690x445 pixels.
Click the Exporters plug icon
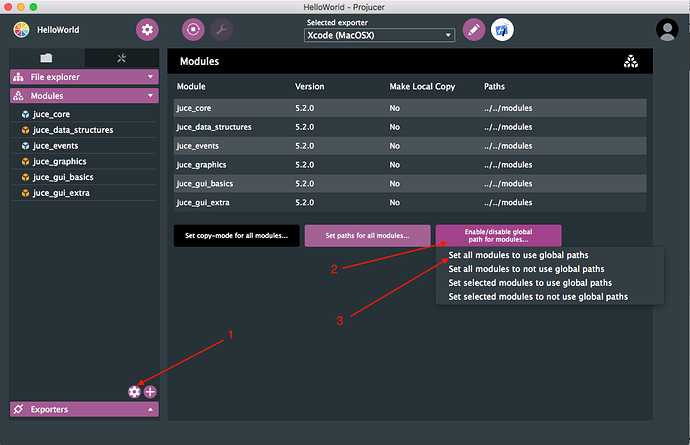click(x=18, y=409)
